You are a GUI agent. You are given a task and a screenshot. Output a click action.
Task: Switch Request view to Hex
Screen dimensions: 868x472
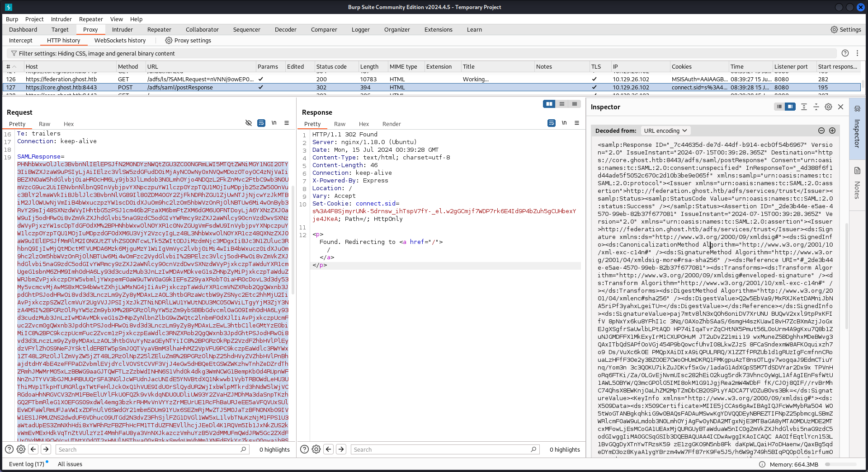click(x=69, y=124)
